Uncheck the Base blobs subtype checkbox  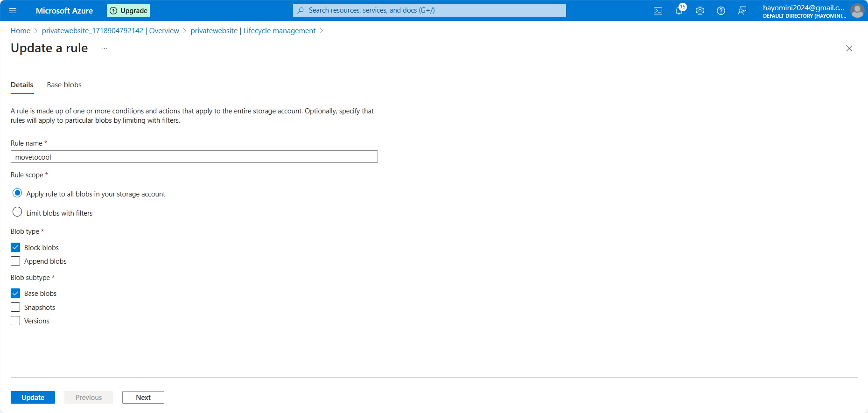[x=15, y=293]
